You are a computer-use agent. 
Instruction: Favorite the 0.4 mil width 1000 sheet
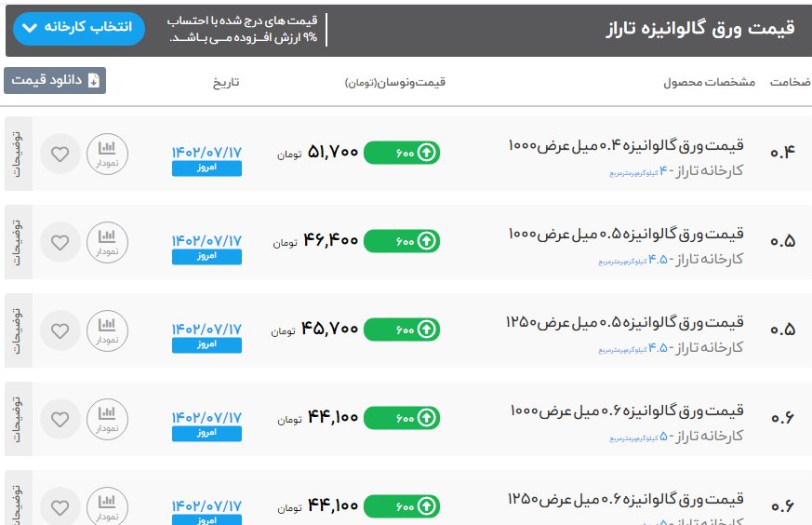click(60, 154)
